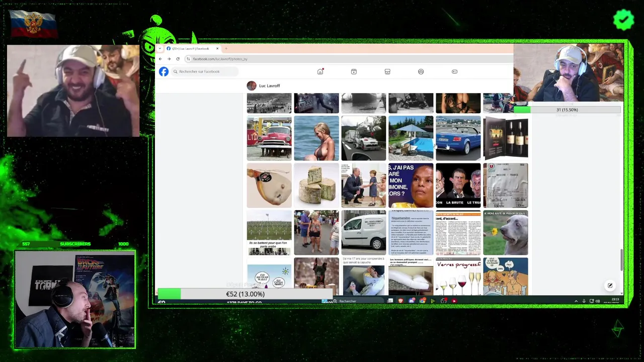Click the Facebook page vertical scrollbar
Screen dimensions: 644x362
[x=621, y=259]
